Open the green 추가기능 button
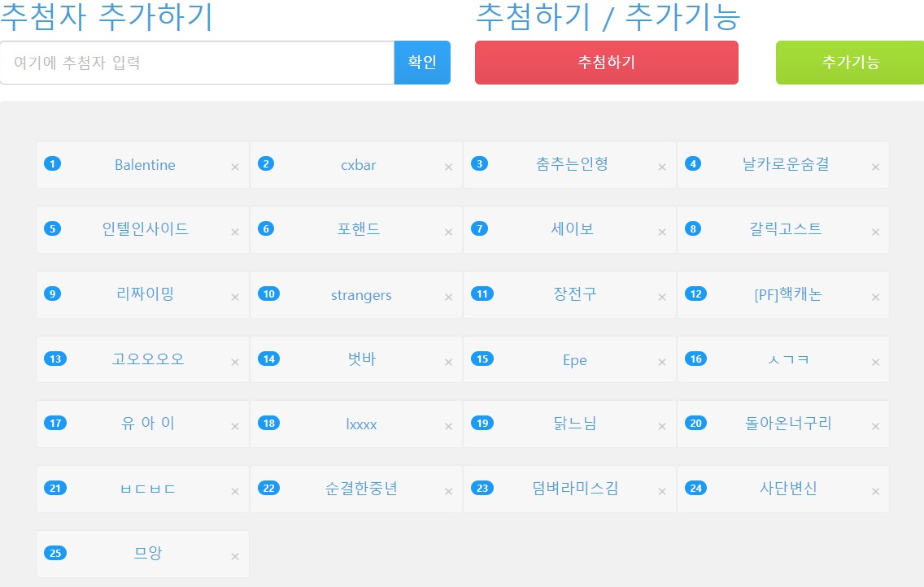 pos(850,63)
